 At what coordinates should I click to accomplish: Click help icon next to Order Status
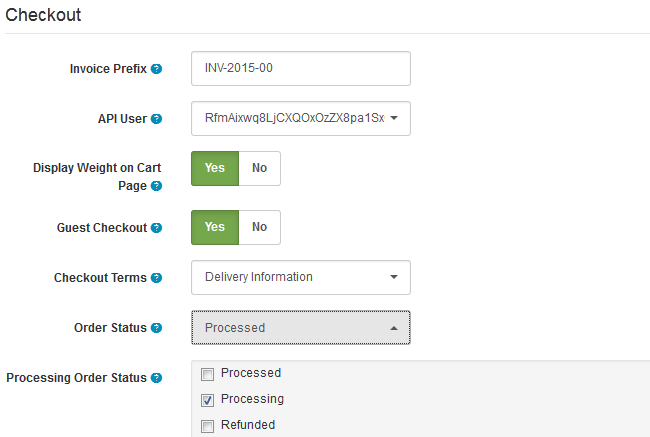(x=157, y=328)
